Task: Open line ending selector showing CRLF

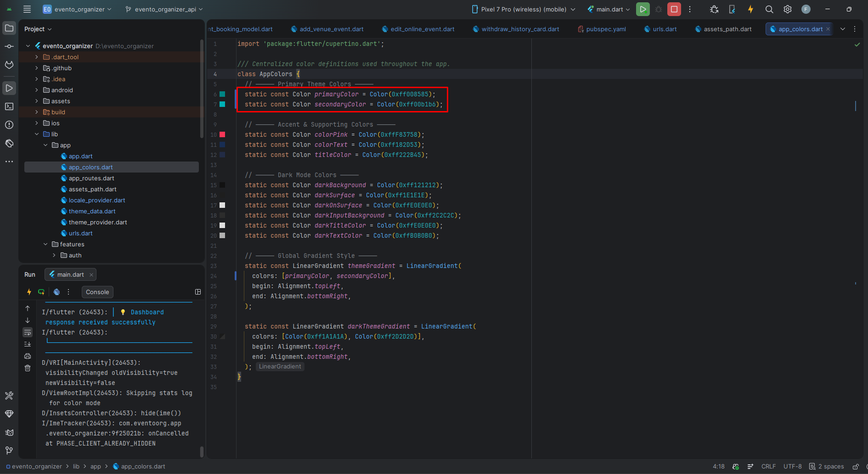Action: [768, 466]
